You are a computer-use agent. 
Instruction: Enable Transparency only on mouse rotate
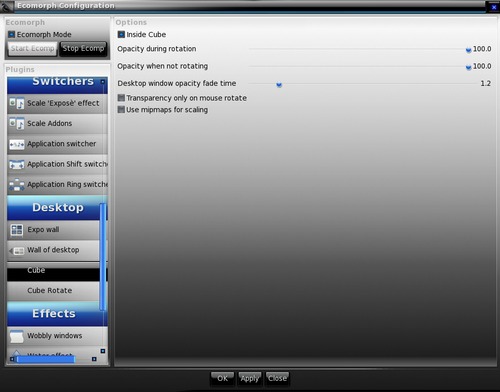point(121,98)
